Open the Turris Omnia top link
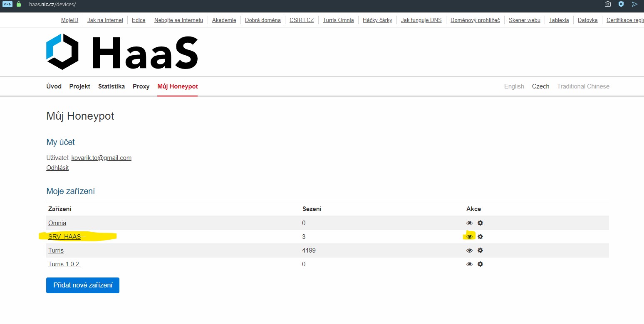Screen dimensions: 644x324 pyautogui.click(x=338, y=20)
